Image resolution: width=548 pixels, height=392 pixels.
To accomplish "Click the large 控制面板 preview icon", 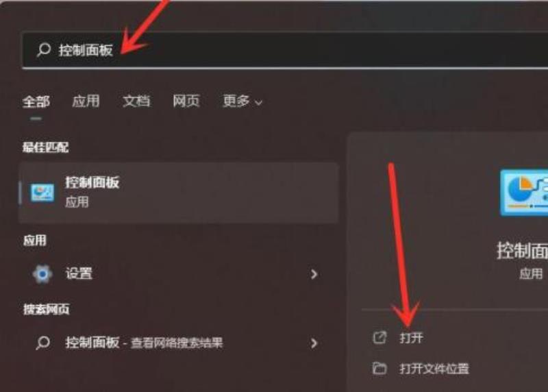I will 524,193.
